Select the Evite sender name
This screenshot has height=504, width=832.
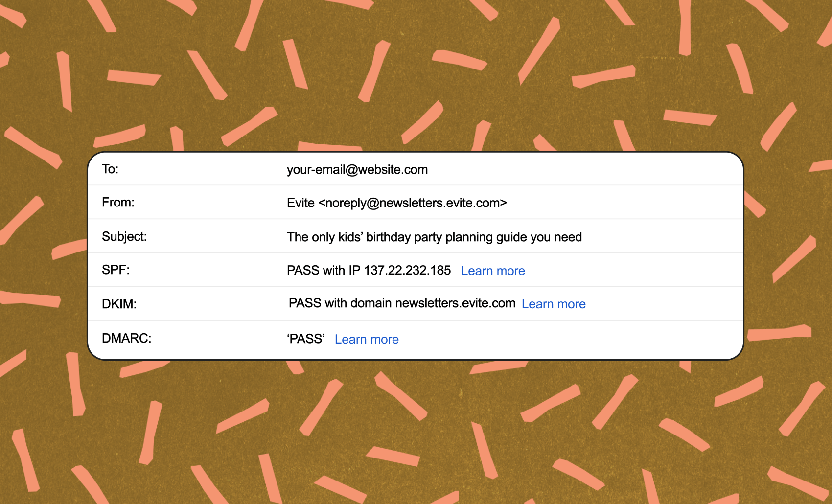[300, 203]
